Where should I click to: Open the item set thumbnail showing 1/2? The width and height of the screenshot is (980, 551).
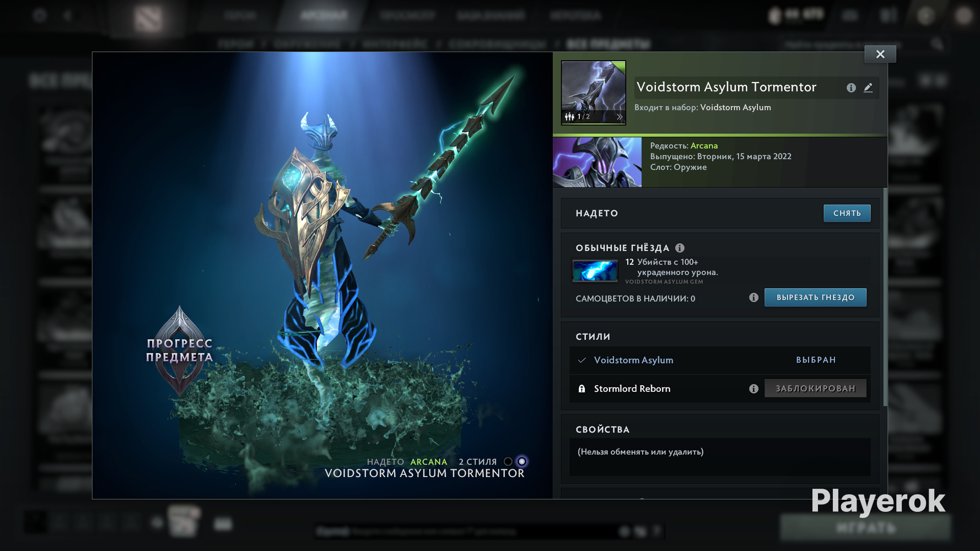593,91
